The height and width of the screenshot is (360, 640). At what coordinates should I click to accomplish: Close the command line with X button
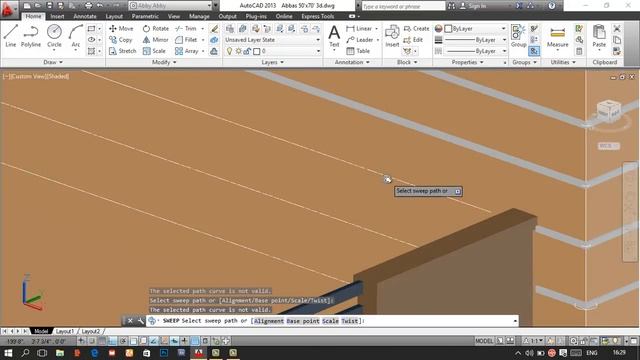[130, 321]
